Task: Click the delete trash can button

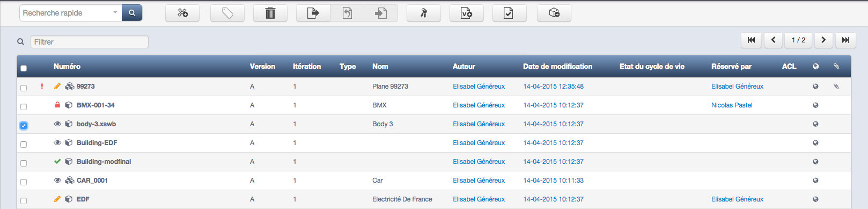Action: click(x=270, y=13)
